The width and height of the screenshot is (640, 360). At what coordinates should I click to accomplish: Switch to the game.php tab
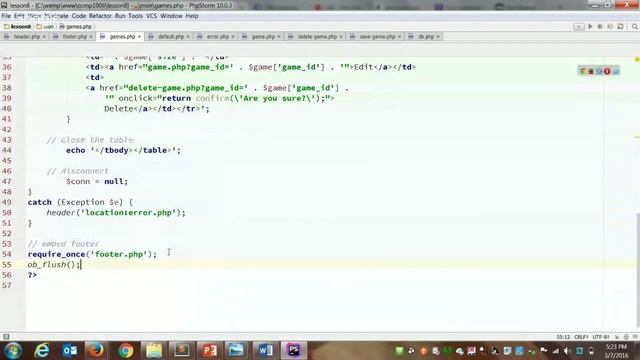[x=260, y=37]
